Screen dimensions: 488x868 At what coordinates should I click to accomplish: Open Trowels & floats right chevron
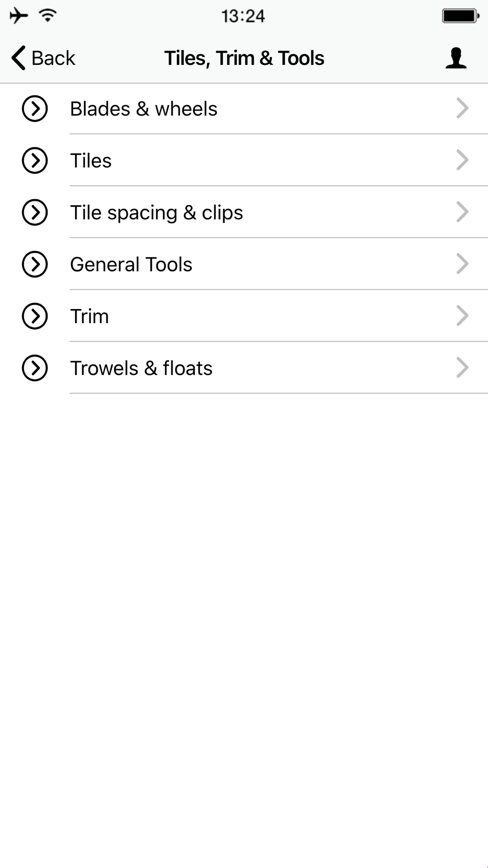tap(462, 368)
